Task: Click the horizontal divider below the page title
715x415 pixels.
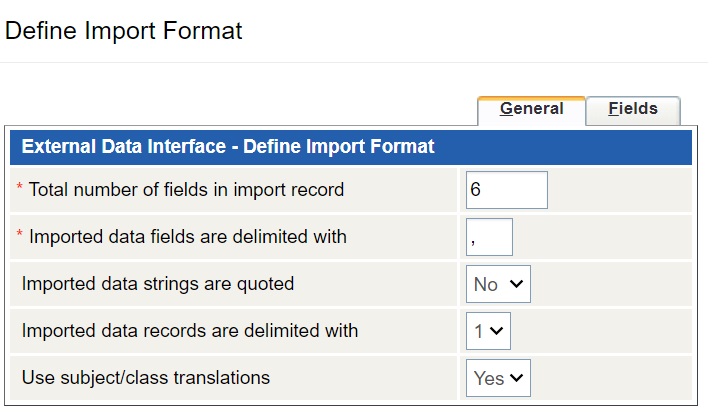Action: 357,63
